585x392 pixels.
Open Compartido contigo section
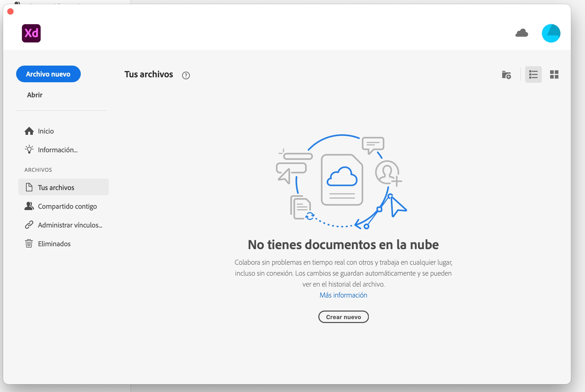coord(67,206)
